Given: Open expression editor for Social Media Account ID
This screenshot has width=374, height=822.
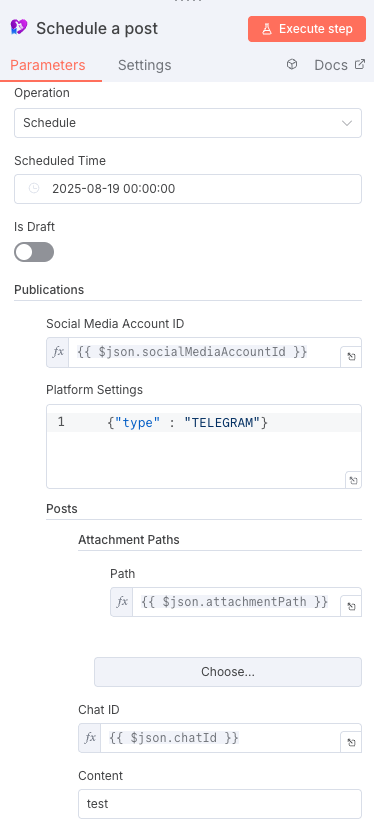Looking at the screenshot, I should 351,357.
